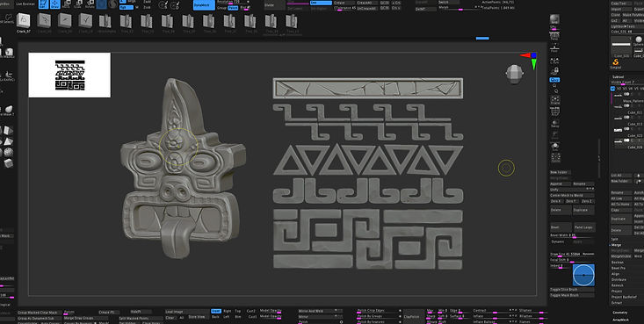Screen dimensions: 644x324
Task: Toggle the Dynamic bevel option
Action: (558, 241)
